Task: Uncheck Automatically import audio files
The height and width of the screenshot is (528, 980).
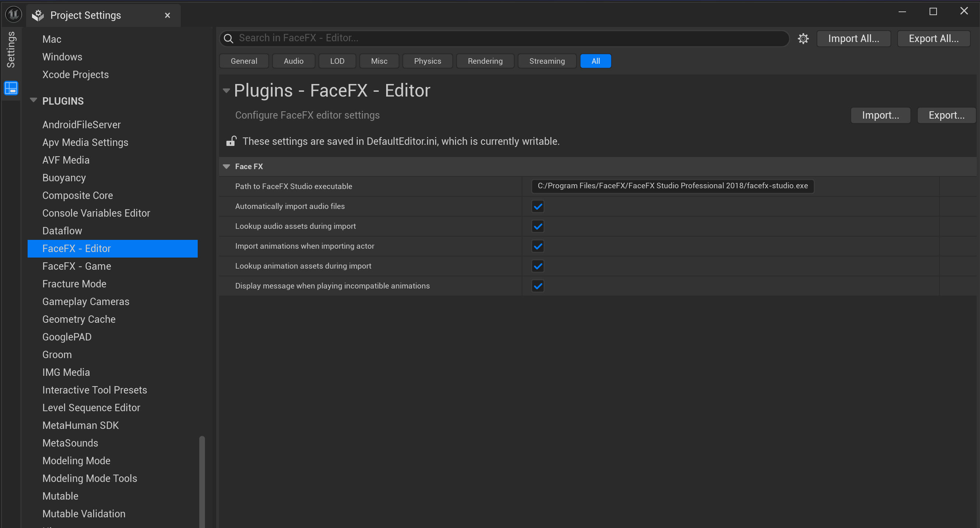Action: tap(537, 206)
